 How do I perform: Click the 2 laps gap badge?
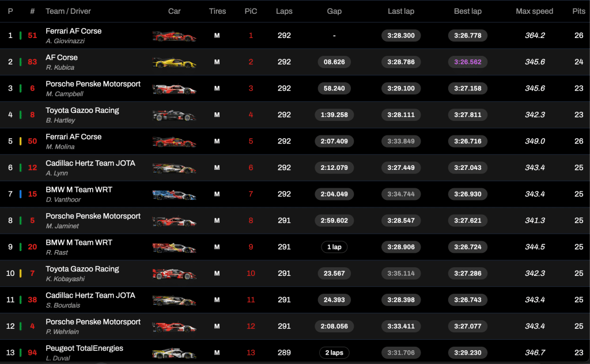334,352
